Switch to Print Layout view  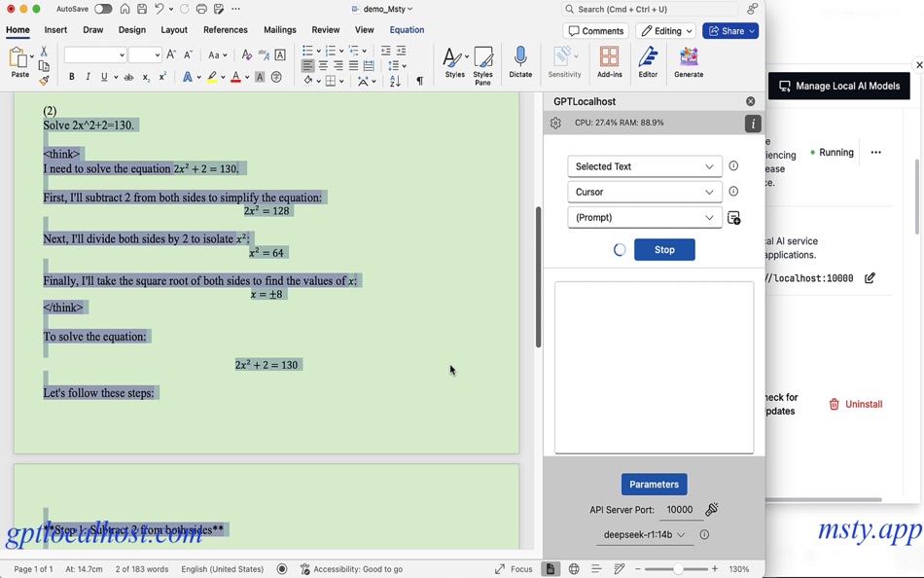[x=550, y=568]
